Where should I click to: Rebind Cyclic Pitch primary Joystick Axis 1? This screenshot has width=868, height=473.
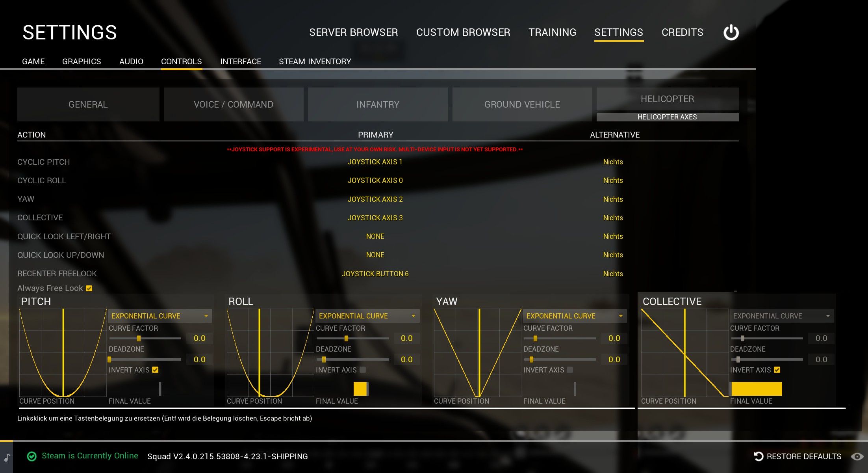(x=375, y=162)
